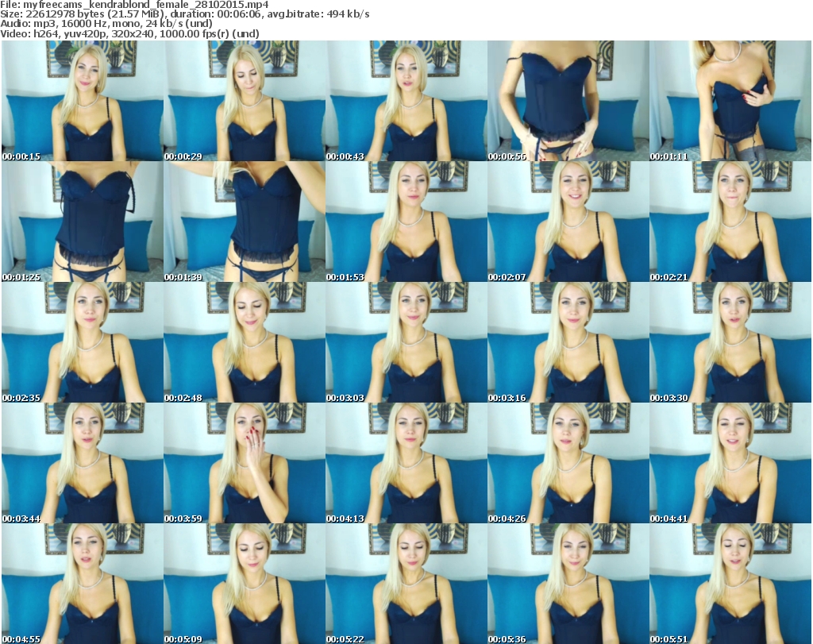Open the thumbnail stamped 00:04:41
Image resolution: width=813 pixels, height=644 pixels.
[x=730, y=463]
